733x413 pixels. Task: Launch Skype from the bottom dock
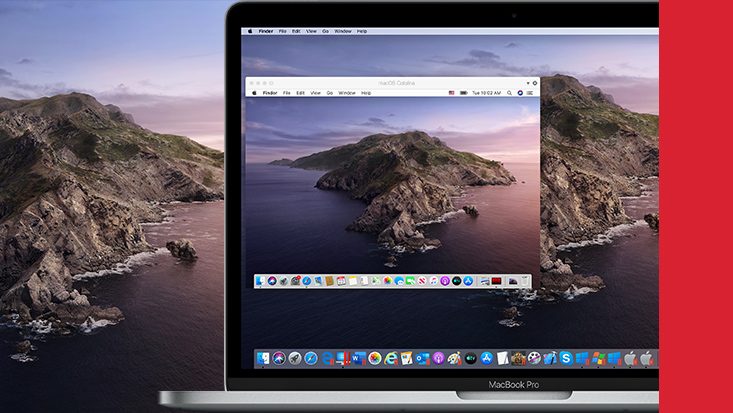point(567,358)
